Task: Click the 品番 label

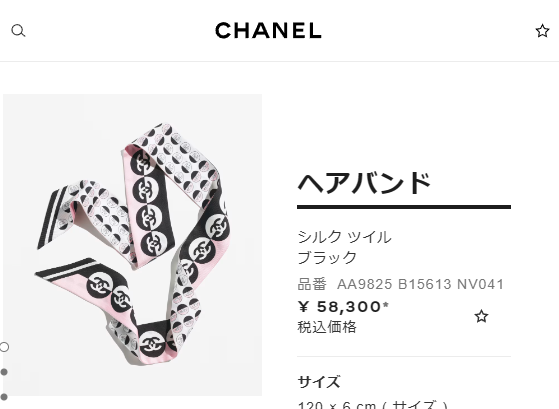Action: tap(312, 285)
